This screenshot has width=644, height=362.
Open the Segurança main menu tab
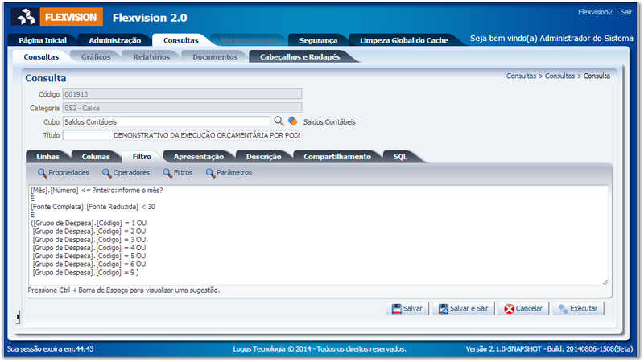pos(318,39)
